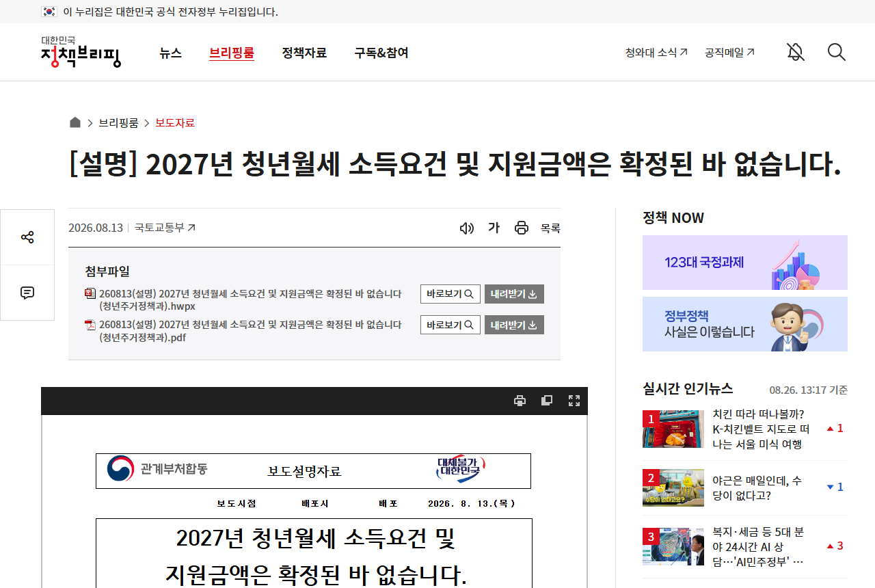This screenshot has width=875, height=588.
Task: Open article 치킨 따라 떠나볼까? K-치킨벨트
Action: [761, 429]
